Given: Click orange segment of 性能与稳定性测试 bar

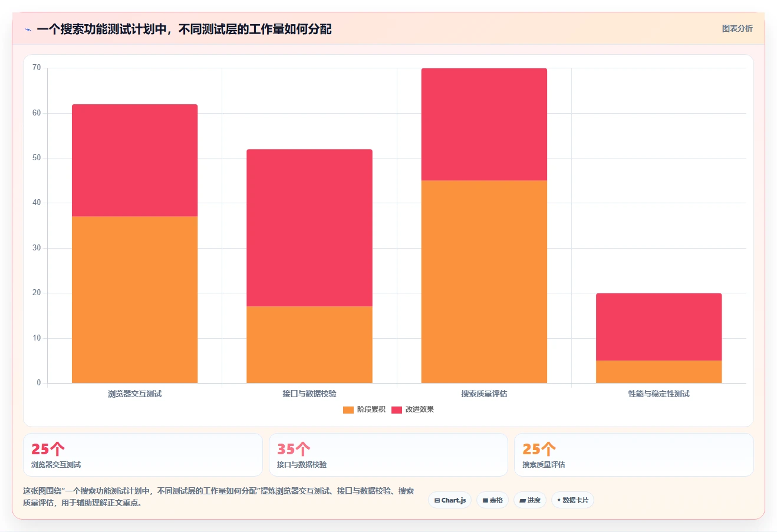Looking at the screenshot, I should (659, 372).
